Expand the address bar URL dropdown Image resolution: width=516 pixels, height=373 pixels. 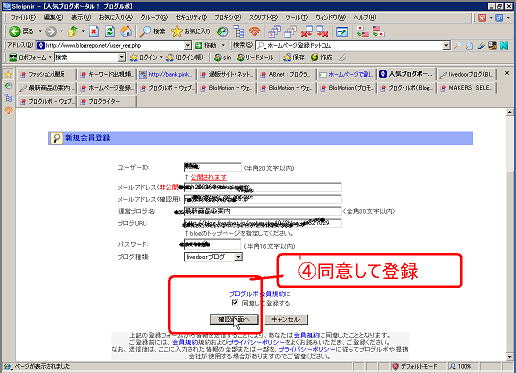point(188,45)
